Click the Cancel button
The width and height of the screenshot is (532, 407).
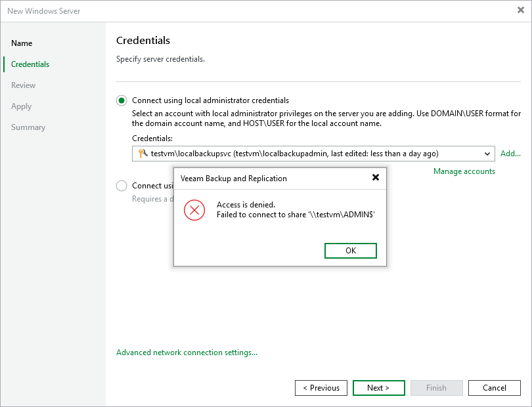(x=495, y=388)
